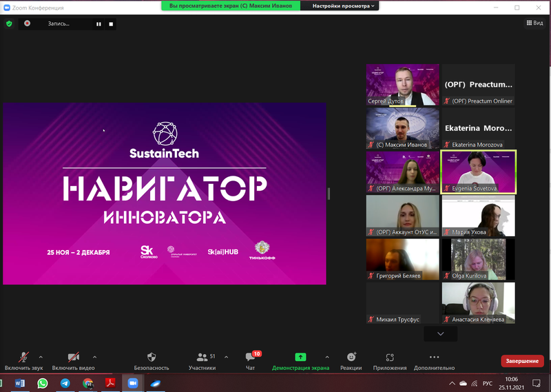This screenshot has height=392, width=551.
Task: Open Telegram from the taskbar
Action: pos(65,383)
